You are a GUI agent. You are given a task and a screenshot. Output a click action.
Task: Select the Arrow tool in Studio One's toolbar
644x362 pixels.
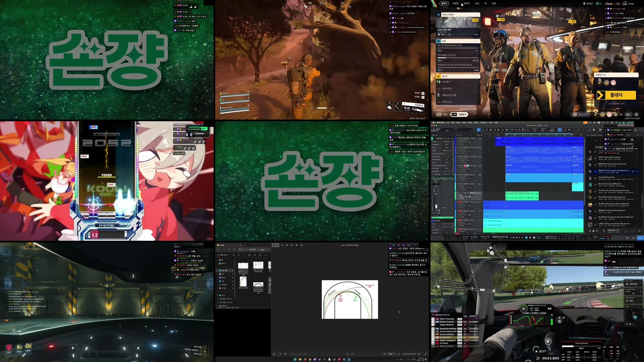click(x=479, y=130)
